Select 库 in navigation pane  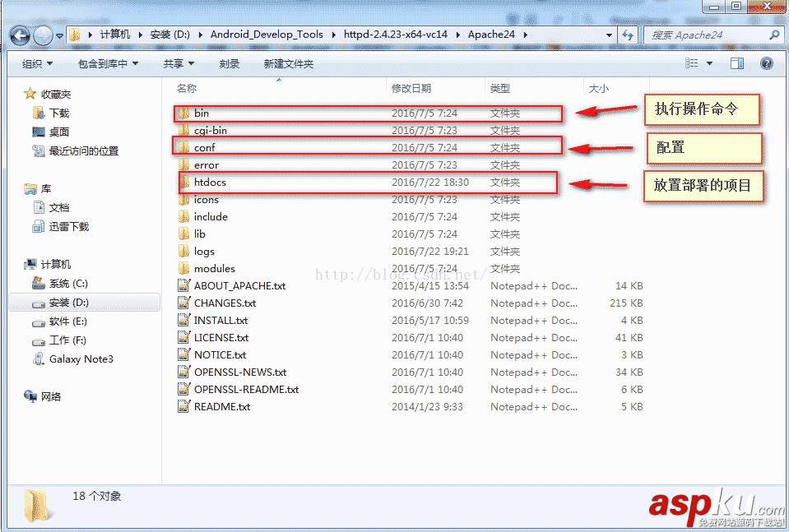click(x=46, y=189)
